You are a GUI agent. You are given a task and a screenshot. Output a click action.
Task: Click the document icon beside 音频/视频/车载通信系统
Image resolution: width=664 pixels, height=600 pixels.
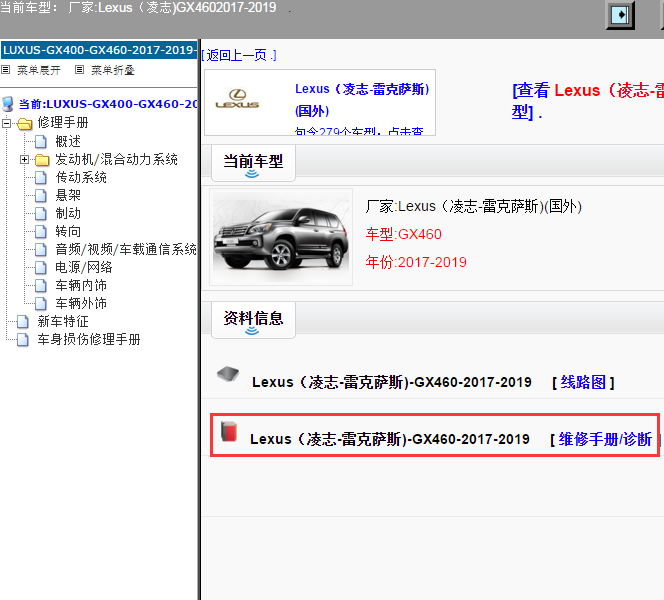click(x=41, y=249)
